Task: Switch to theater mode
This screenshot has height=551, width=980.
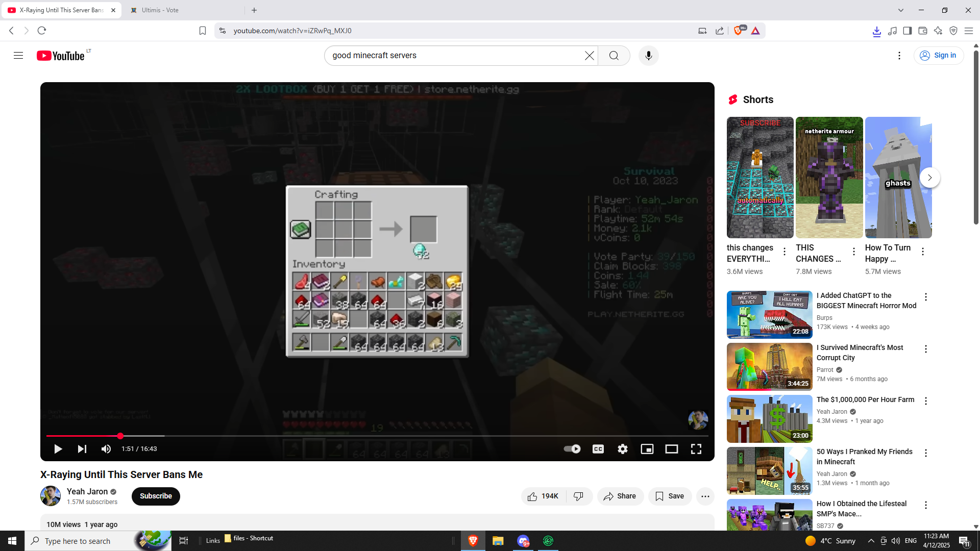Action: click(x=671, y=449)
